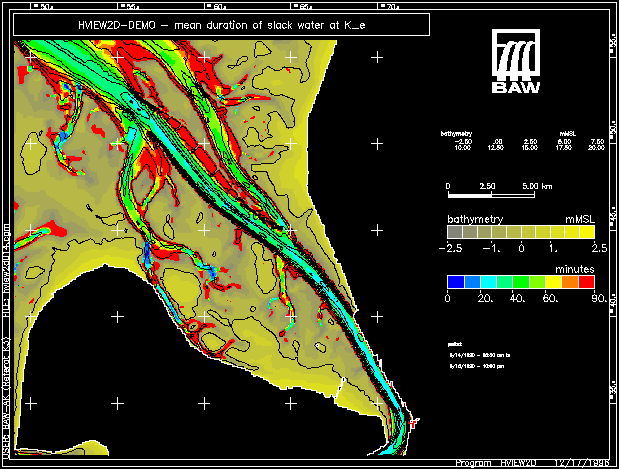Click the BAW logo
The height and width of the screenshot is (469, 619).
coord(516,61)
